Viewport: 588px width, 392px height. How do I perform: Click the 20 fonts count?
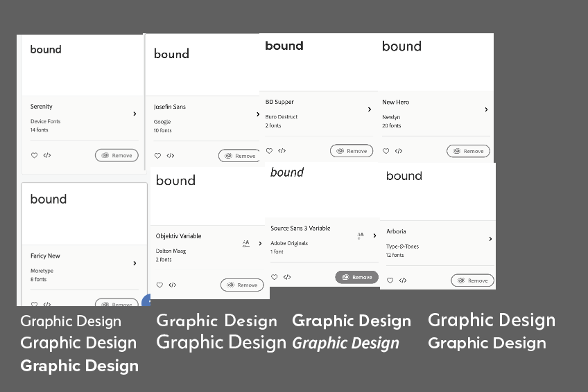[392, 125]
